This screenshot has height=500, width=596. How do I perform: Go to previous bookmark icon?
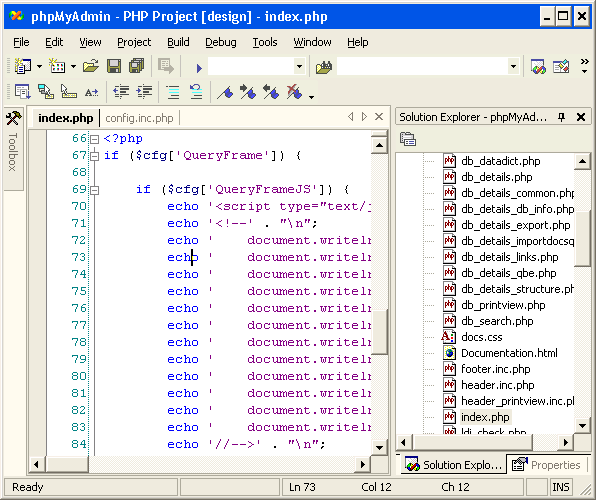pos(271,92)
